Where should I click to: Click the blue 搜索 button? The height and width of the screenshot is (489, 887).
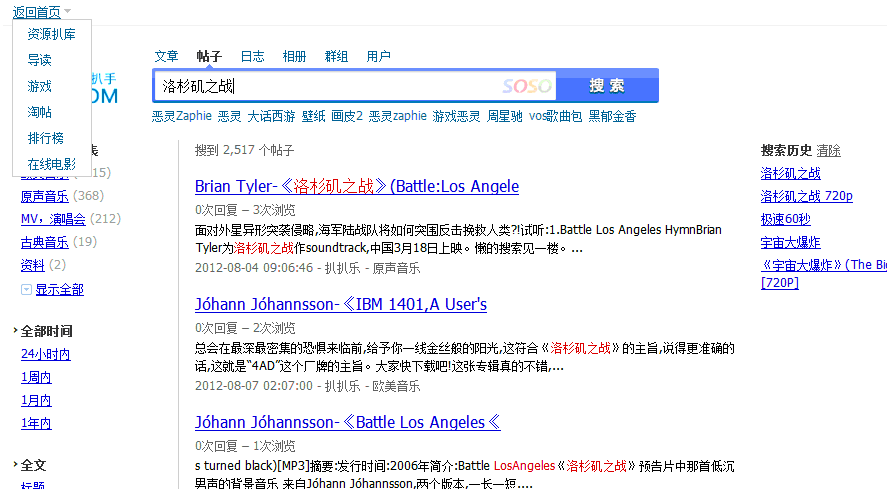tap(607, 85)
